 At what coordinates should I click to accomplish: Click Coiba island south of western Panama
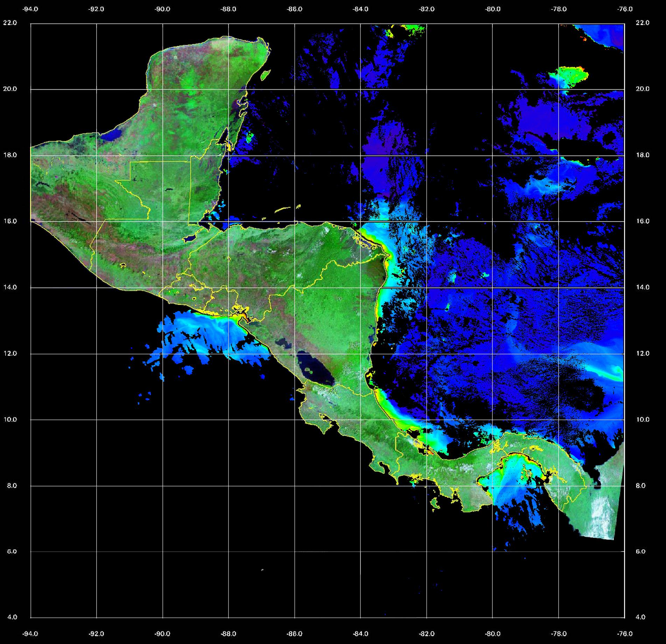point(435,504)
